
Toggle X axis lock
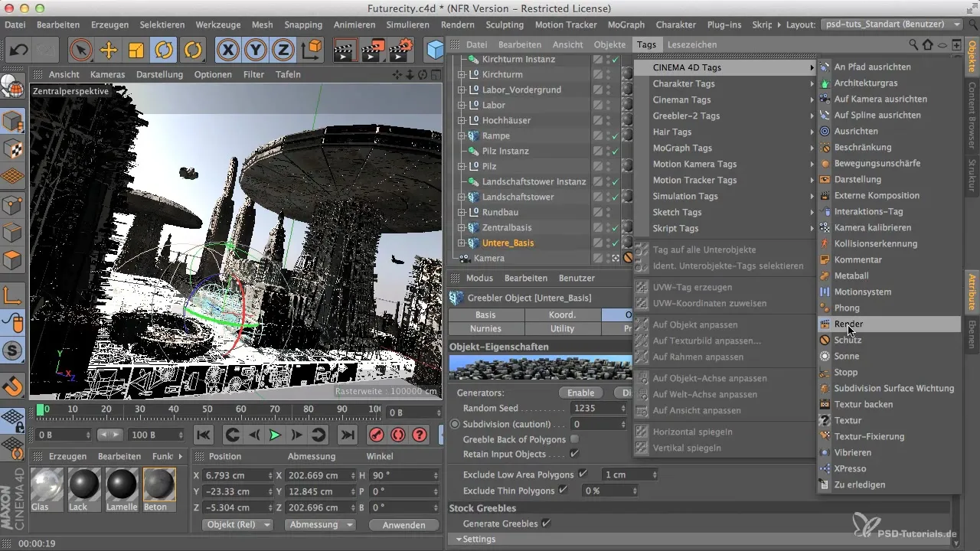tap(227, 51)
